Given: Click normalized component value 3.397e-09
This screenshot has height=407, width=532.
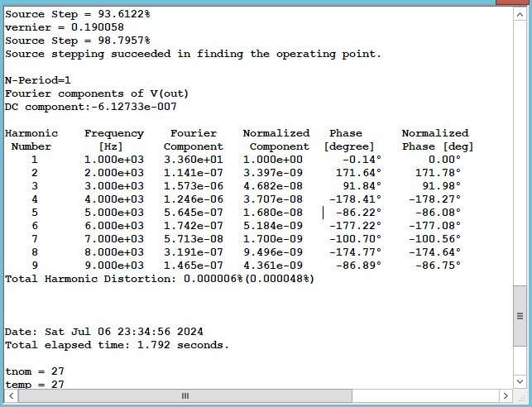Looking at the screenshot, I should 273,173.
